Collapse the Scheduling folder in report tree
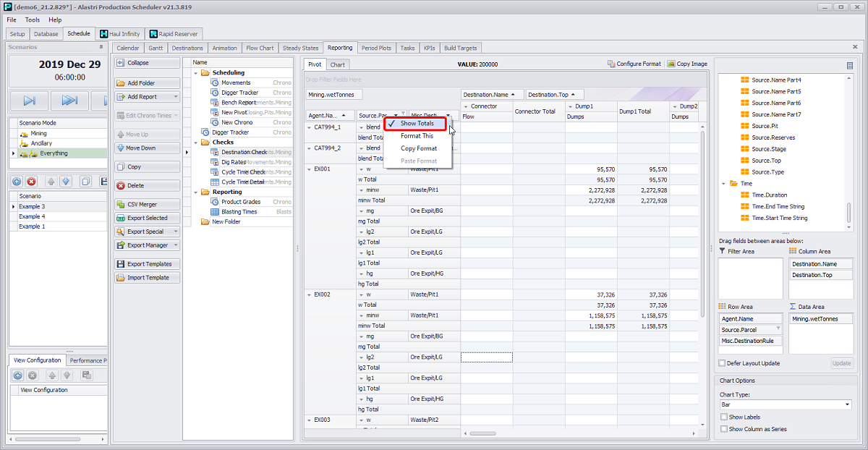 196,73
